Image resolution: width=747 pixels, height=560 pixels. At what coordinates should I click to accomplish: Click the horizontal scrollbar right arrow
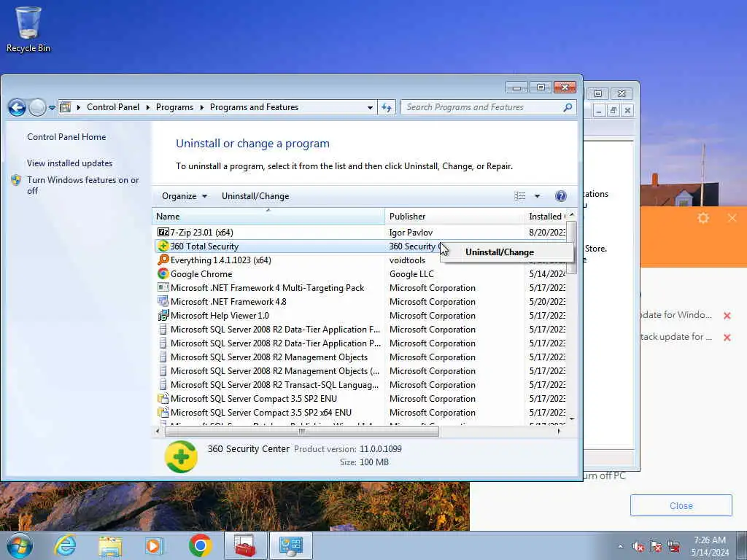560,432
